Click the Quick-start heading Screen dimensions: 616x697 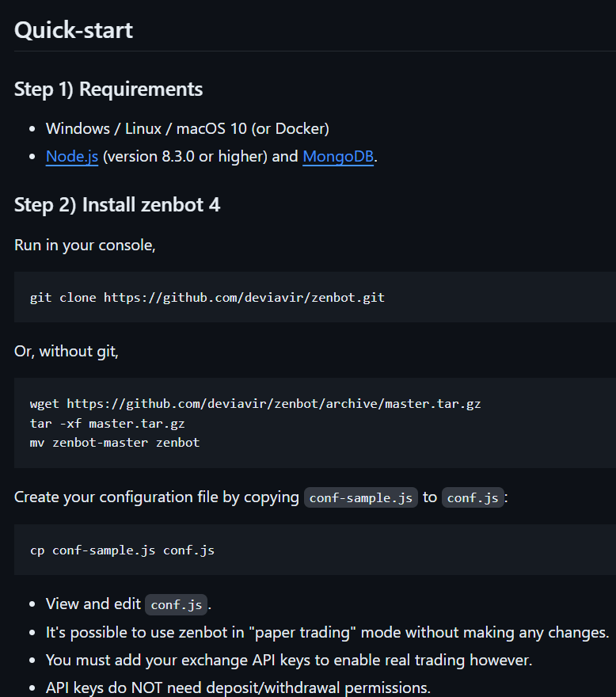[74, 30]
